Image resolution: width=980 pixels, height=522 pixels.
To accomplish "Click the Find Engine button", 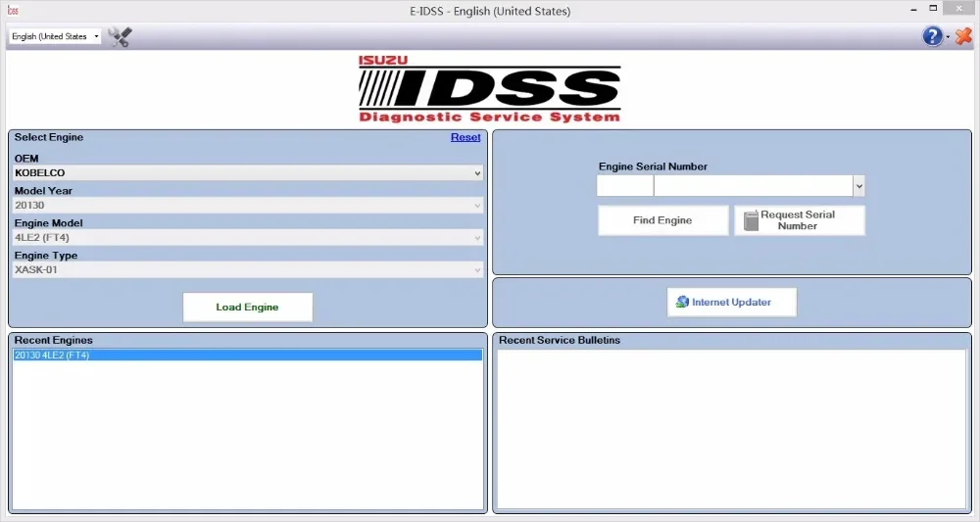I will click(x=662, y=220).
